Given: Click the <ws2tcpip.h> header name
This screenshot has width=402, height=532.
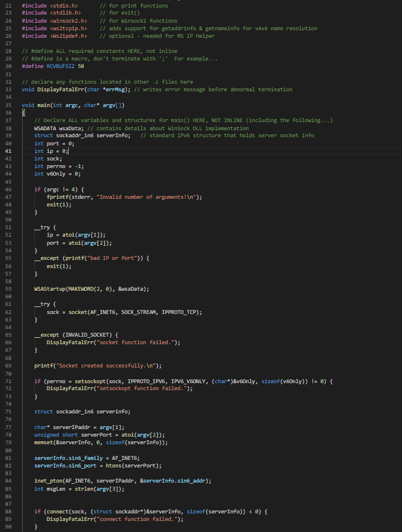Looking at the screenshot, I should coord(68,28).
